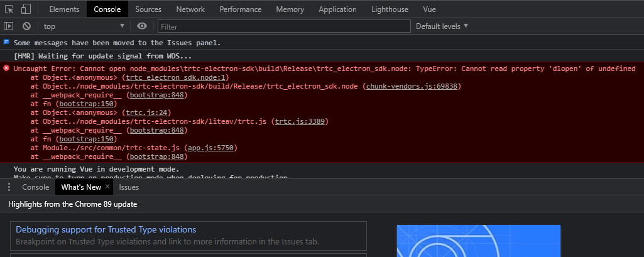This screenshot has height=257, width=644.
Task: Open the drawer three-dot menu
Action: pos(9,187)
